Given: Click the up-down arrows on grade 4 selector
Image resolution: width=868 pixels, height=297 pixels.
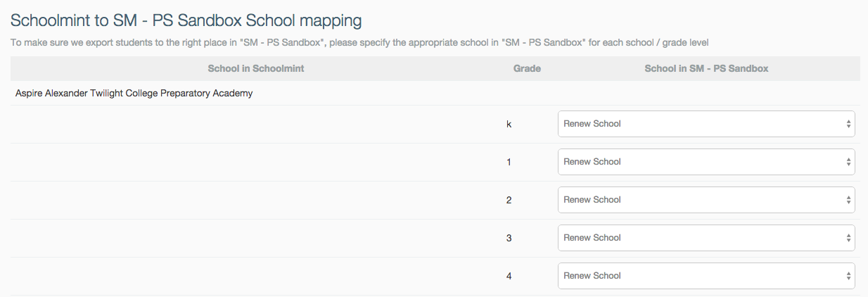Looking at the screenshot, I should [x=848, y=276].
